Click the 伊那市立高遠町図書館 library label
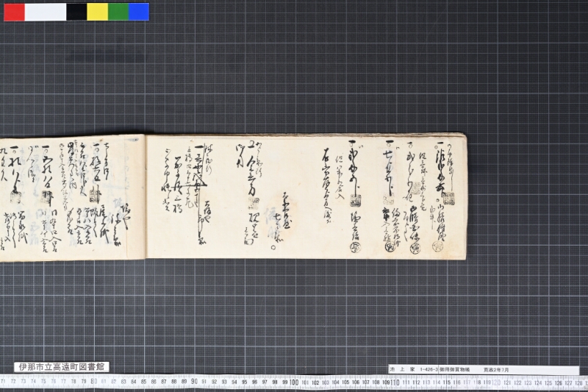The height and width of the screenshot is (392, 588). pyautogui.click(x=62, y=367)
